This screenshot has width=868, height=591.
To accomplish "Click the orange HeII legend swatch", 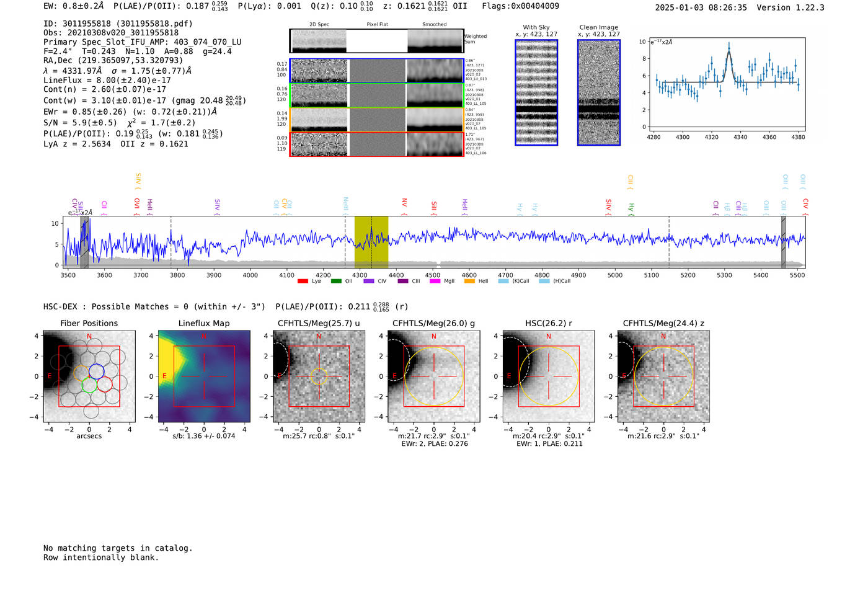I will (469, 281).
